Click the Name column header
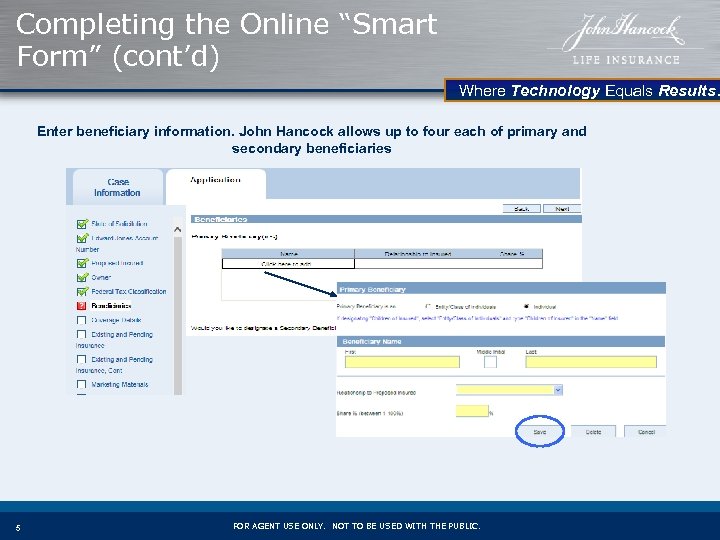This screenshot has height=540, width=720. (x=288, y=253)
